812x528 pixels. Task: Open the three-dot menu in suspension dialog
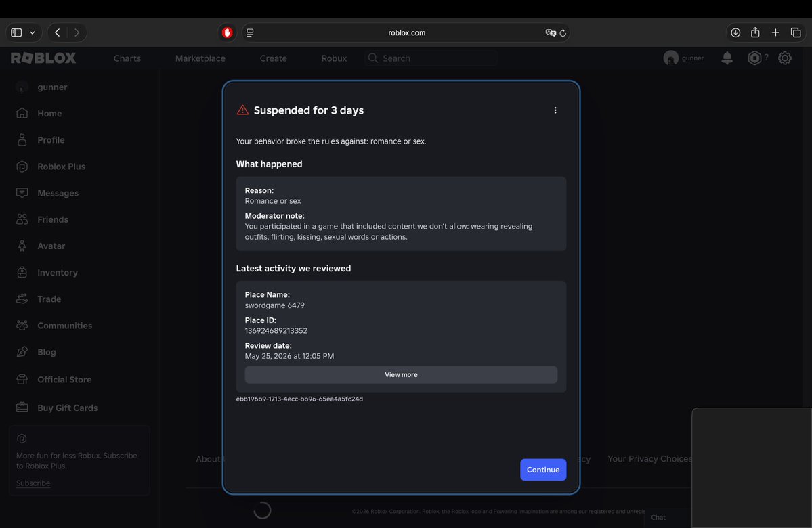(x=555, y=110)
